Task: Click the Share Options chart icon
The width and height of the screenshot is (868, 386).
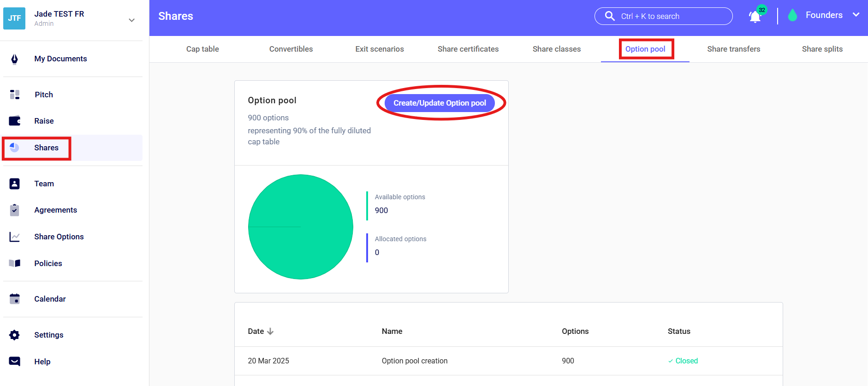Action: point(15,237)
